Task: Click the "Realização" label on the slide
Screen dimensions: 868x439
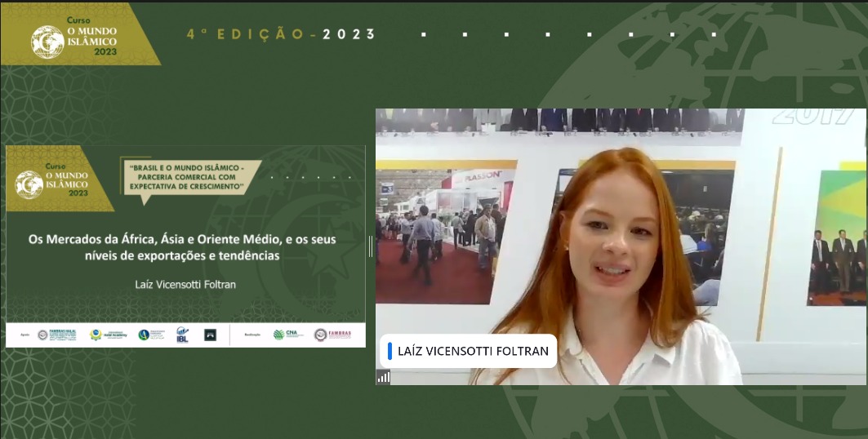Action: [252, 335]
